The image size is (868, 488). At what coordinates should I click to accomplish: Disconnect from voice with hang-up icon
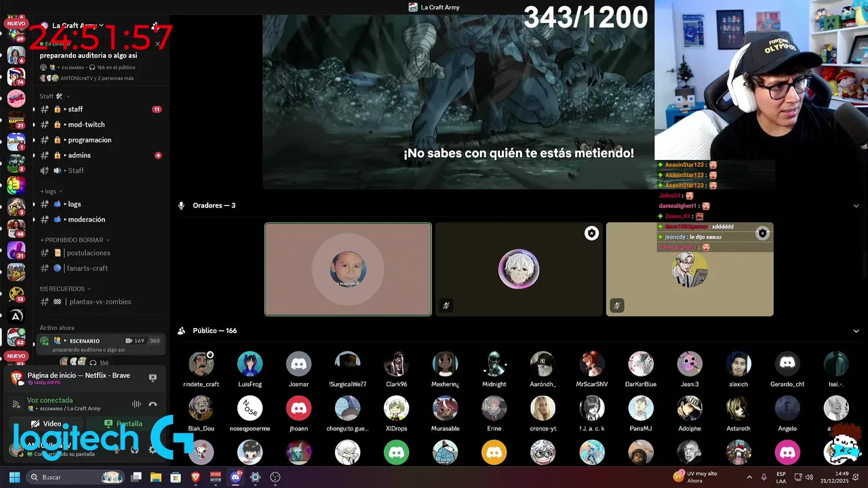pyautogui.click(x=153, y=404)
